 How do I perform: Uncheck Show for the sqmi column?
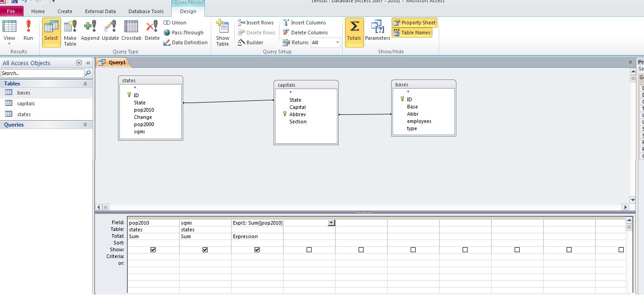(x=205, y=249)
